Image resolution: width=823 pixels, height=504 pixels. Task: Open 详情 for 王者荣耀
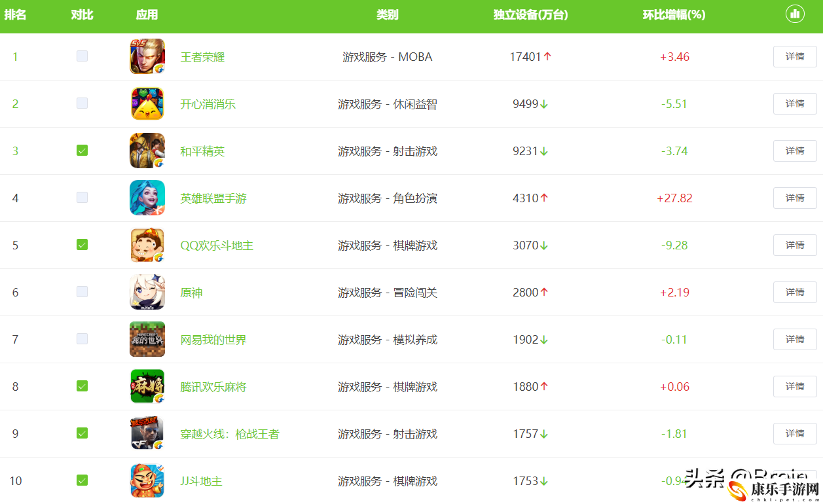pos(795,56)
